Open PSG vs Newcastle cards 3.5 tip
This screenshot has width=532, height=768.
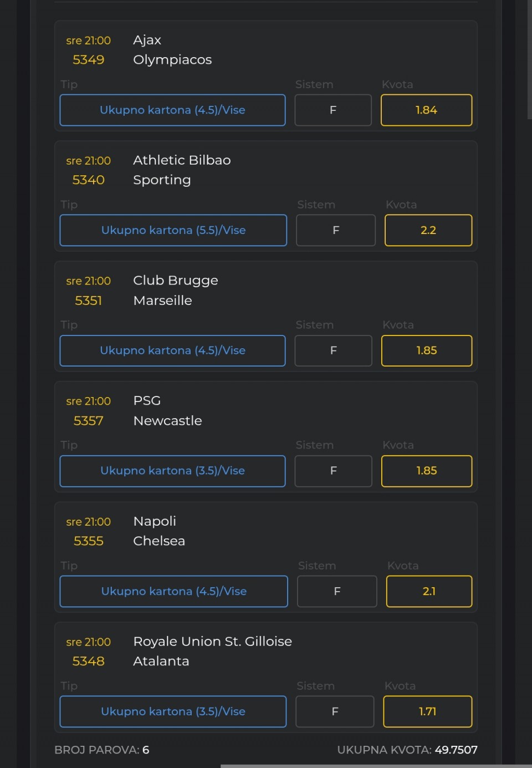(x=172, y=471)
